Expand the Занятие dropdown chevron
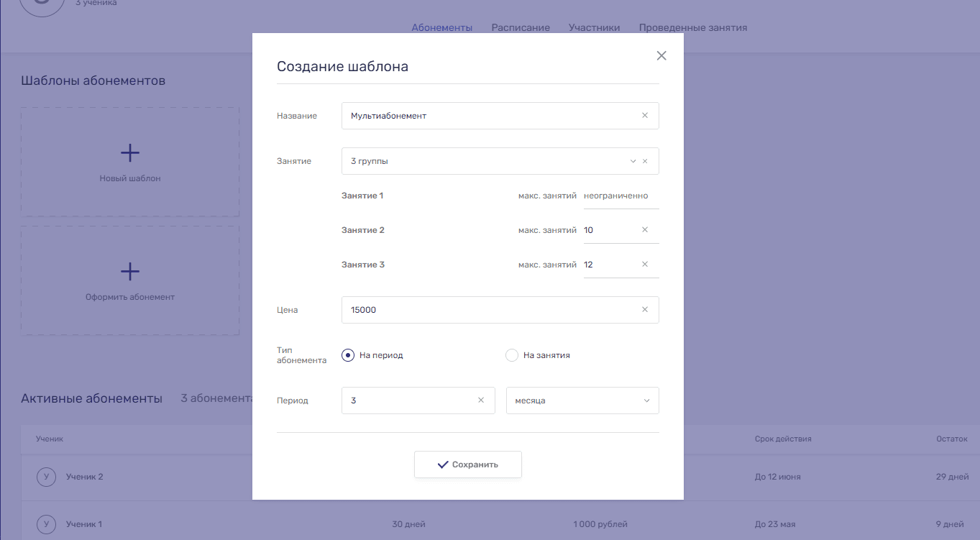The image size is (980, 540). click(x=633, y=162)
